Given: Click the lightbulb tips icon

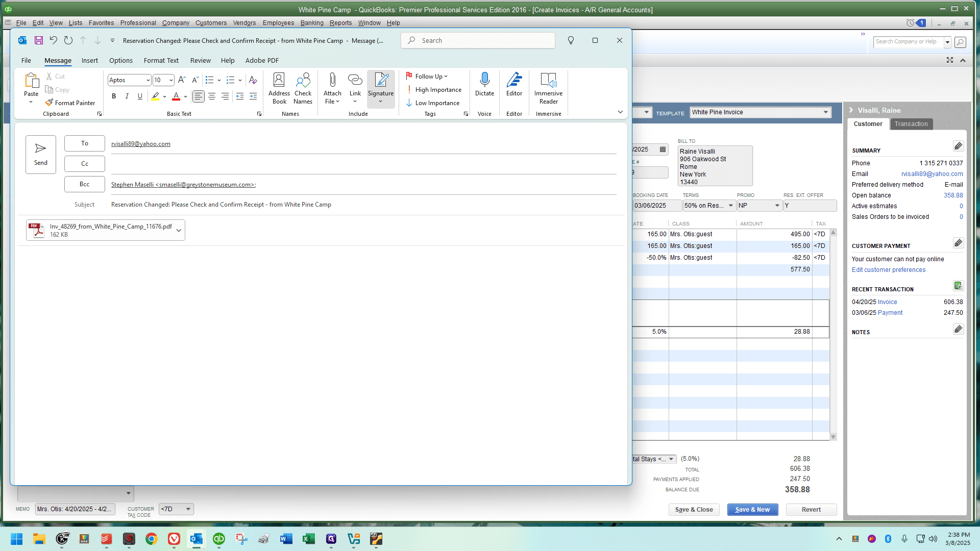Looking at the screenshot, I should [x=571, y=40].
